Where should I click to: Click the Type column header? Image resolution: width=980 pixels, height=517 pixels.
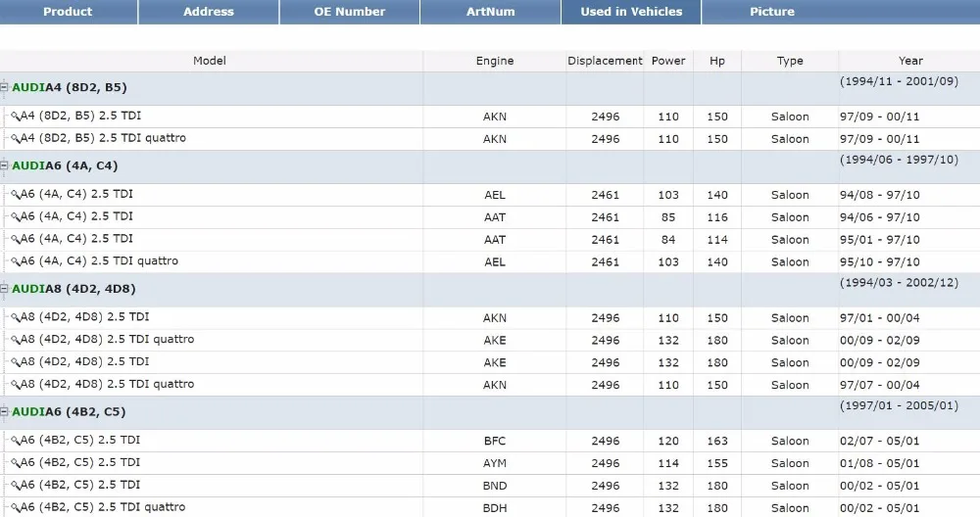point(790,61)
